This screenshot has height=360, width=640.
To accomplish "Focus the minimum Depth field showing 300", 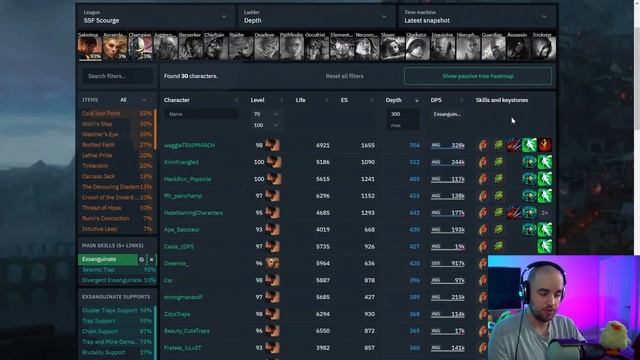I will click(x=402, y=114).
